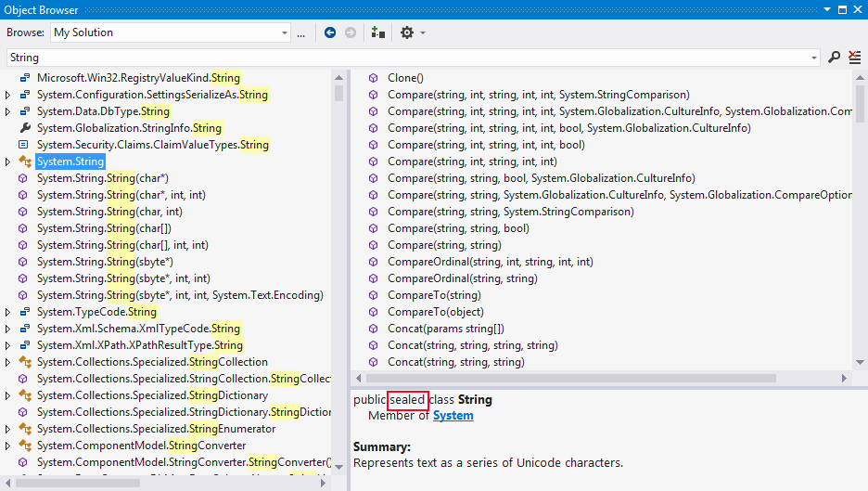Viewport: 868px width, 491px height.
Task: Click method icon beside CompareOrdinal(string, string)
Action: pyautogui.click(x=374, y=278)
